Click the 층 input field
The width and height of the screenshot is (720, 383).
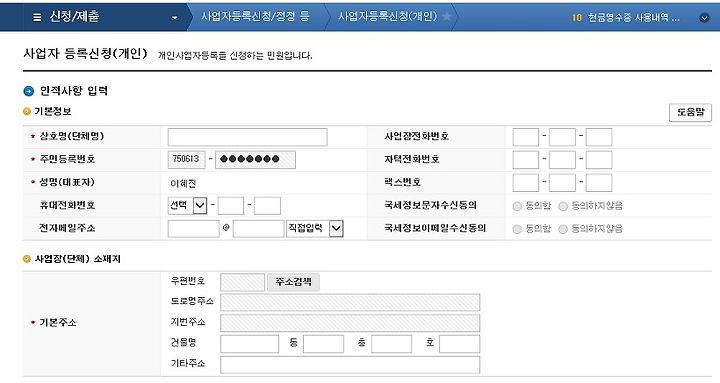[391, 344]
